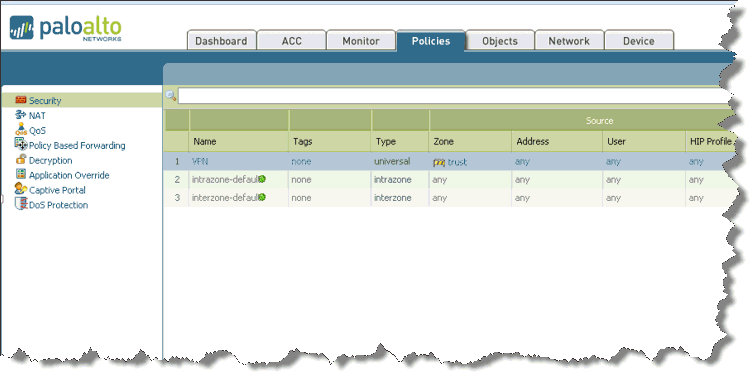
Task: Click the green gear icon on interzone-default
Action: click(262, 197)
